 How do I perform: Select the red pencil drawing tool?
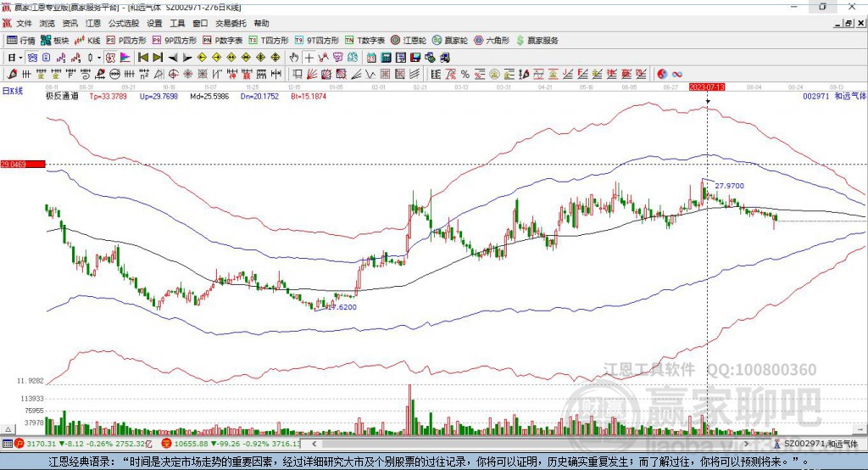[12, 75]
